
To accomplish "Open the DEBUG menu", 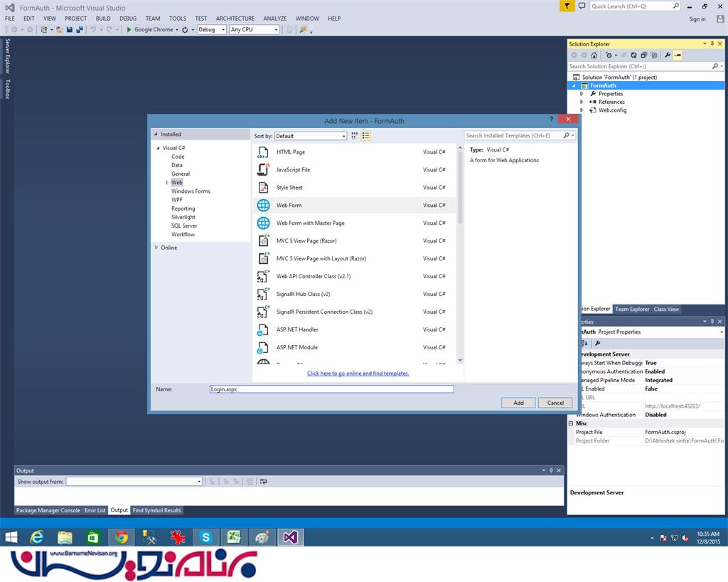I will 128,18.
